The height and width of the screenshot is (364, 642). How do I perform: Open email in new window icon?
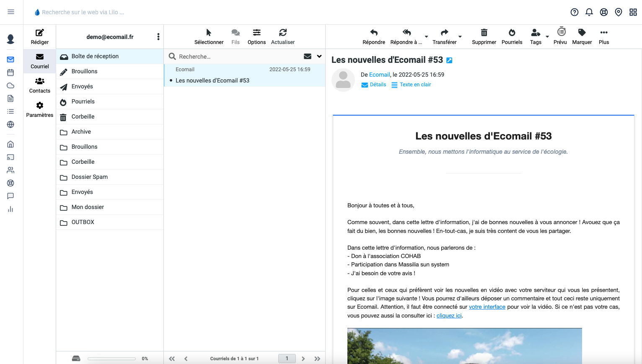click(449, 60)
